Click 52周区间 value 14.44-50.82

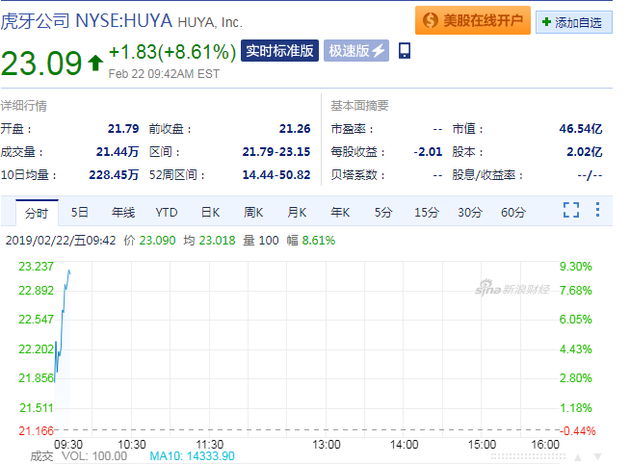coord(276,175)
